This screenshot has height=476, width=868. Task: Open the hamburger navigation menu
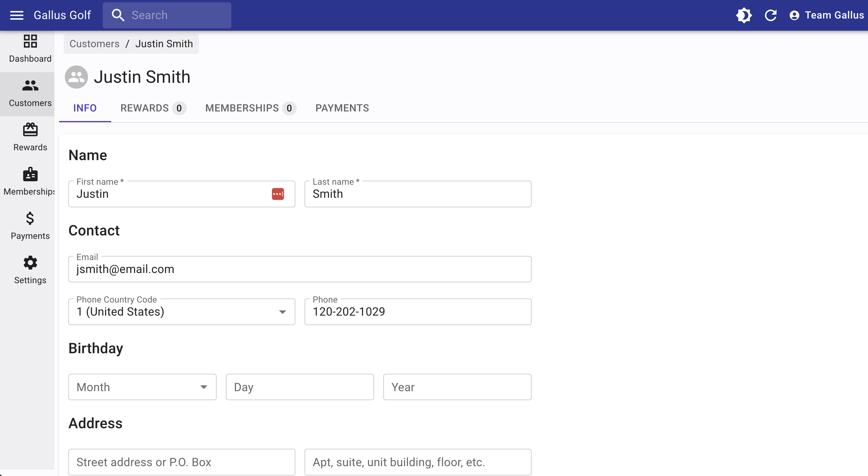[17, 15]
